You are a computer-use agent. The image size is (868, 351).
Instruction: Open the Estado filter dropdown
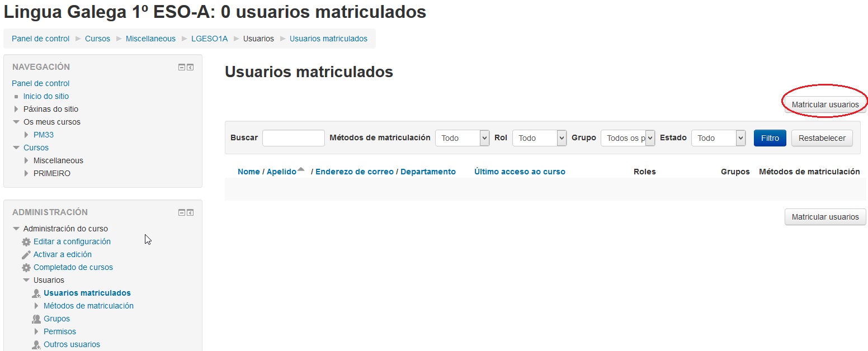pos(718,138)
